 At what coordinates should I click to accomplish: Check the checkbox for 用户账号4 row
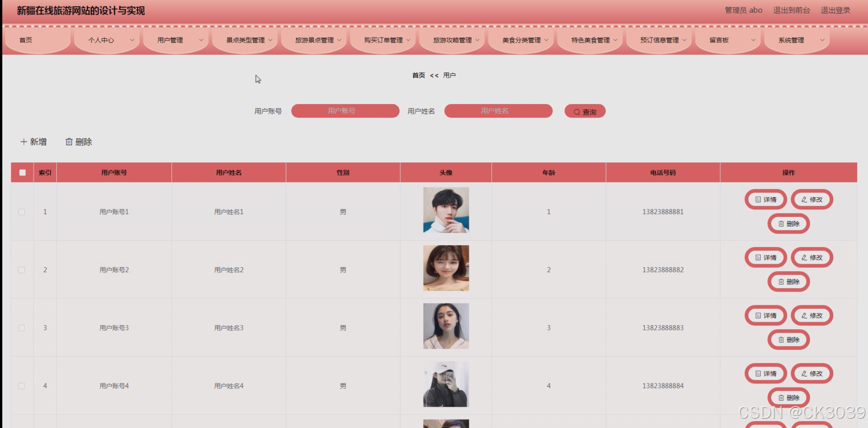[x=21, y=386]
